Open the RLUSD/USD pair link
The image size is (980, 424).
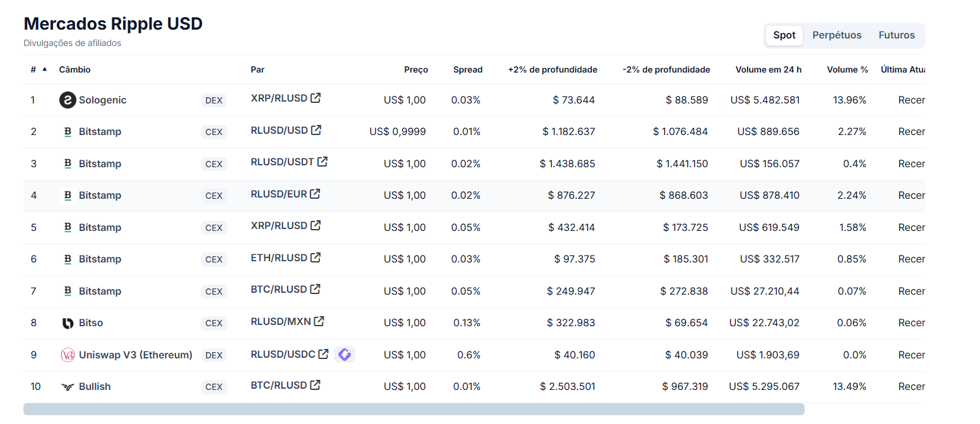[279, 130]
